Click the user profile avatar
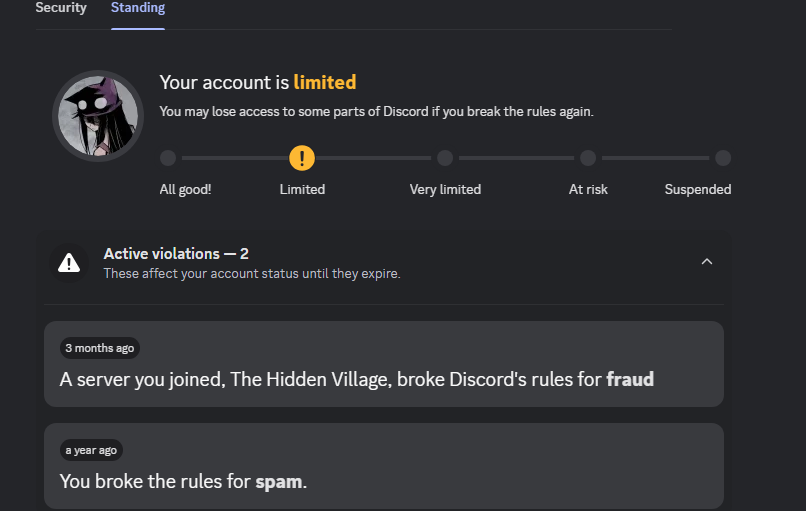This screenshot has width=806, height=511. pyautogui.click(x=98, y=116)
